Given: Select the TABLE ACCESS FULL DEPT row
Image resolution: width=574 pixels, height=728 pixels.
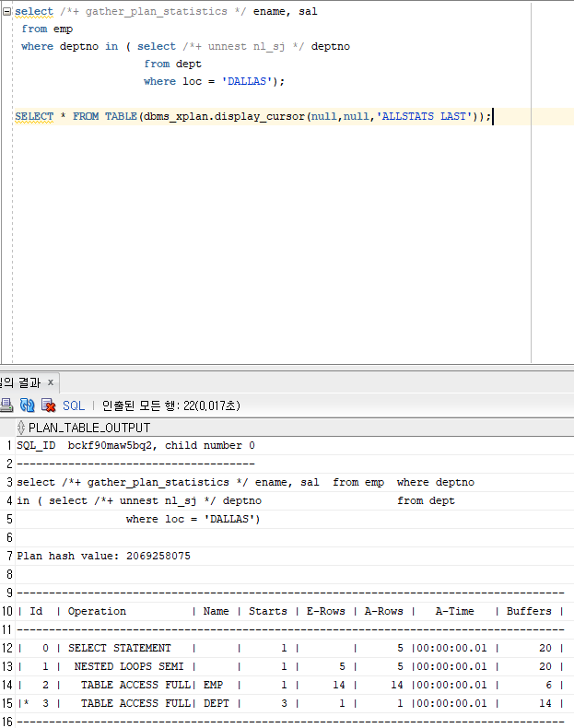Looking at the screenshot, I should click(295, 703).
